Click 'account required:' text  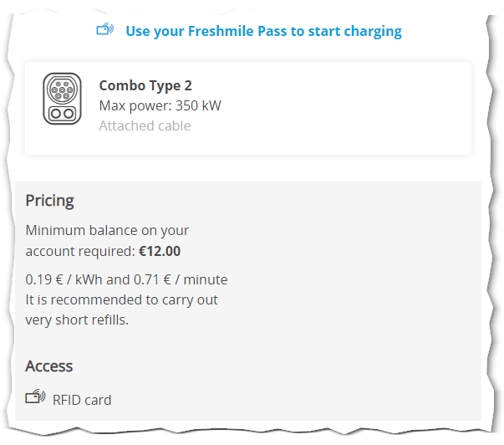pos(80,252)
